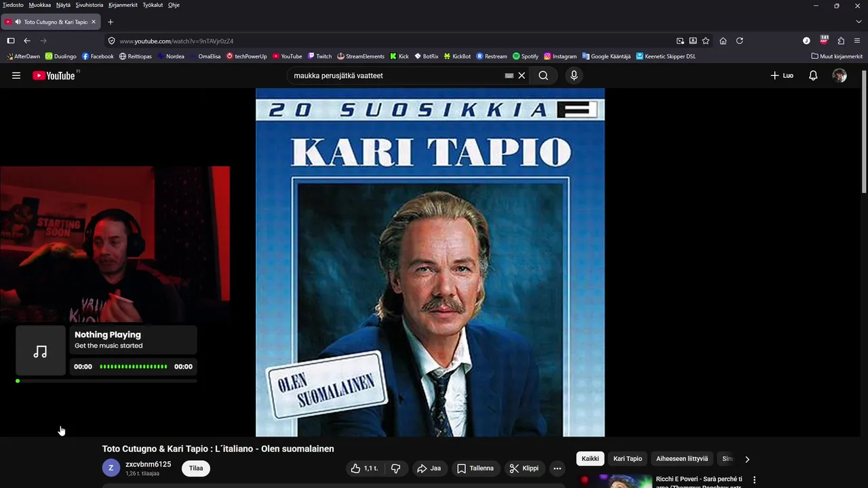Viewport: 868px width, 488px height.
Task: Open the browser home page icon
Action: coord(723,41)
